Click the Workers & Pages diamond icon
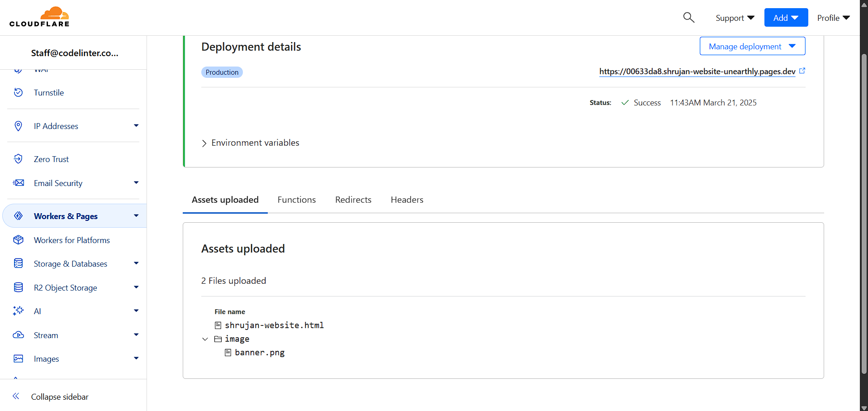868x411 pixels. tap(18, 216)
